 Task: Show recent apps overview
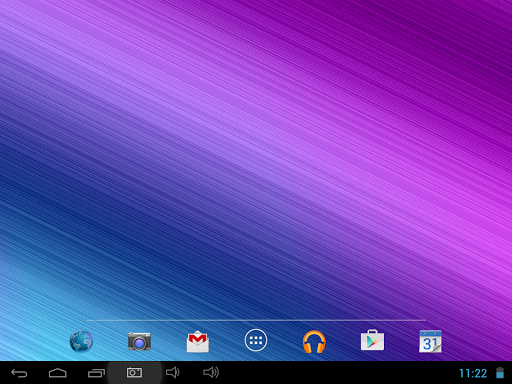point(96,373)
